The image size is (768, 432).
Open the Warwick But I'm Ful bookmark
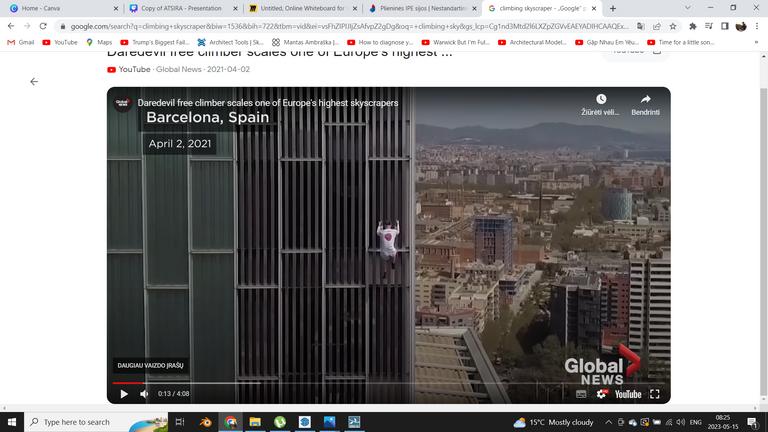click(456, 43)
